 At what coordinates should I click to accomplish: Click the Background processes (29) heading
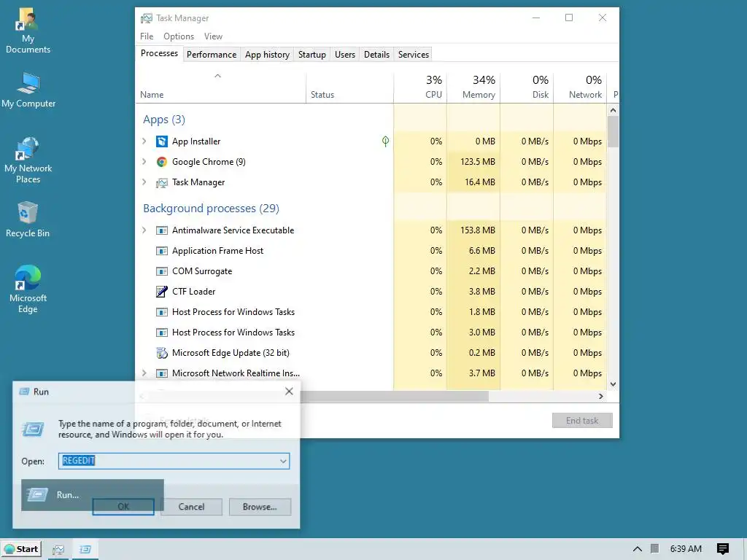pyautogui.click(x=211, y=209)
